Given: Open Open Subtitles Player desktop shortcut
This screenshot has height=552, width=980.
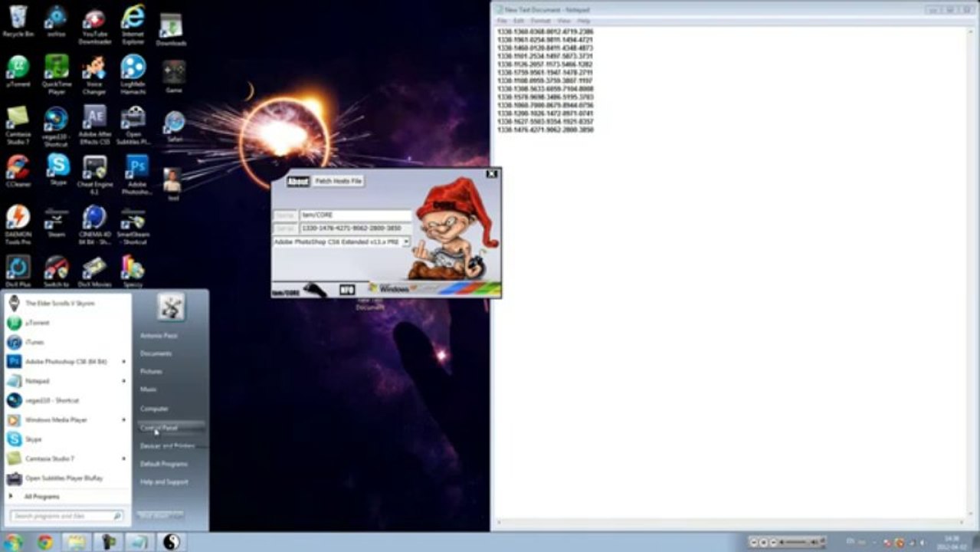Looking at the screenshot, I should click(133, 125).
